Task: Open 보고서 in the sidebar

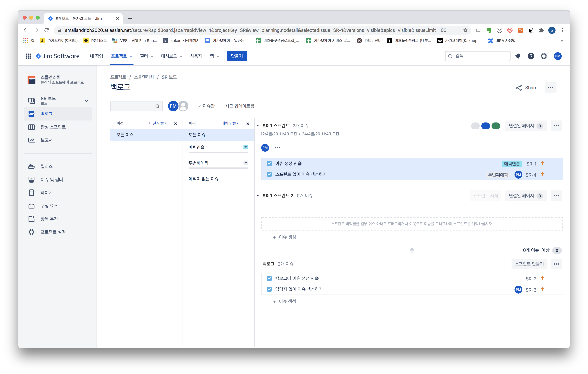Action: 46,140
